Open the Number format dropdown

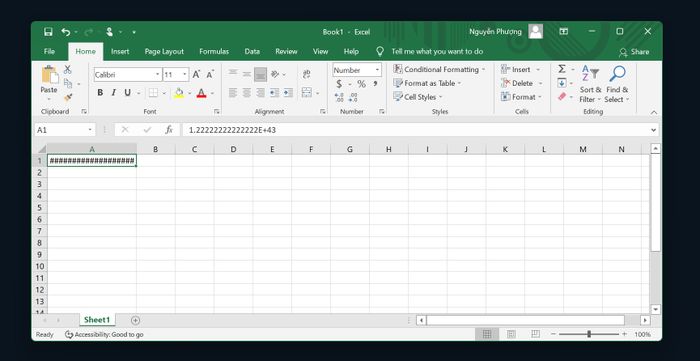377,70
